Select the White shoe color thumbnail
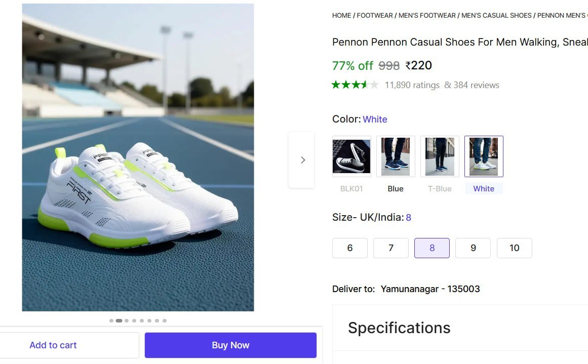 pyautogui.click(x=484, y=156)
